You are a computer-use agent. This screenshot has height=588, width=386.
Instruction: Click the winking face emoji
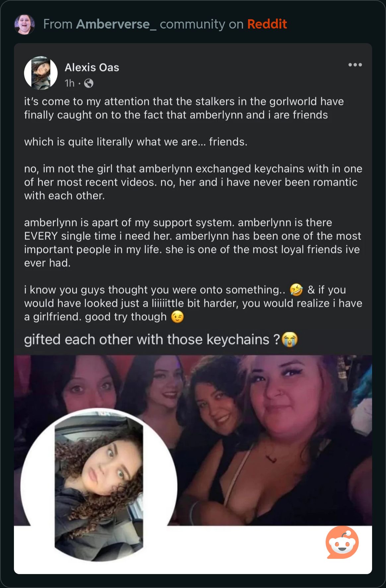177,317
